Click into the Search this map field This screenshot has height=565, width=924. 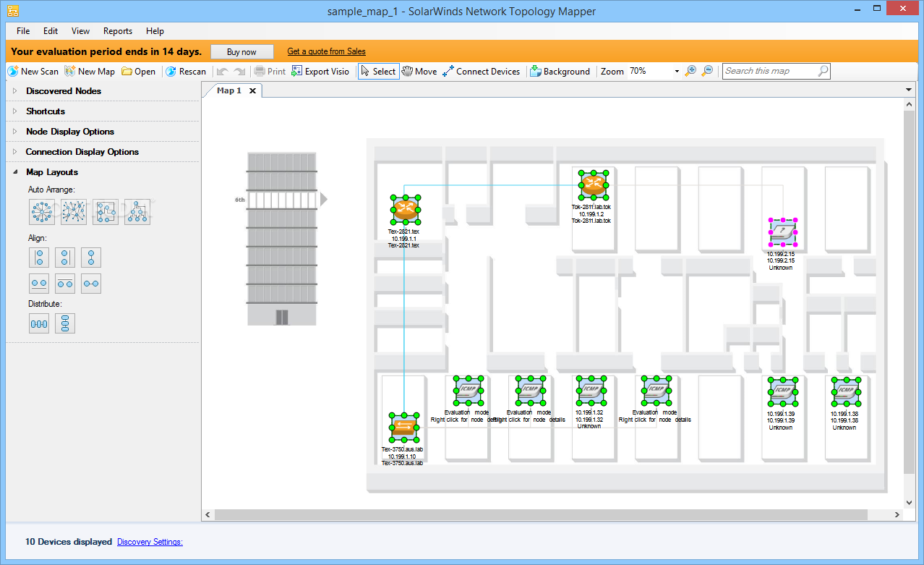pyautogui.click(x=770, y=71)
